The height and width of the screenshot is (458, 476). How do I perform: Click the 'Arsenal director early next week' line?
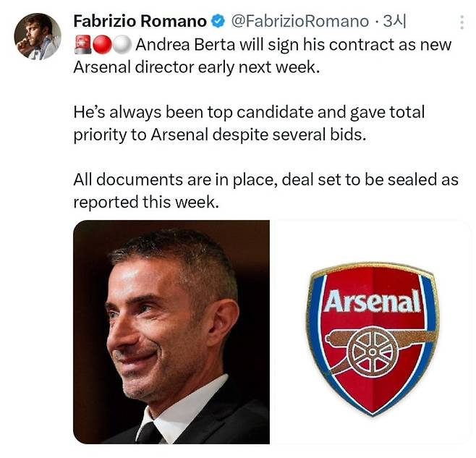pos(195,68)
